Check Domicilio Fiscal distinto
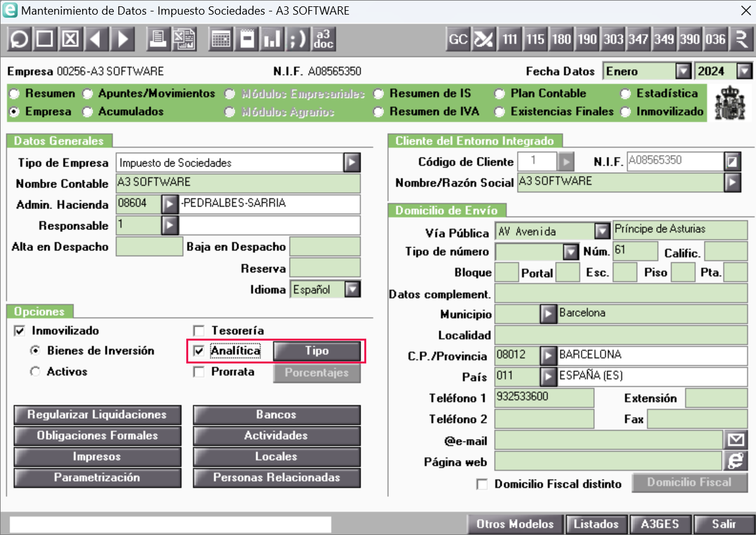Viewport: 756px width, 535px height. coord(482,484)
